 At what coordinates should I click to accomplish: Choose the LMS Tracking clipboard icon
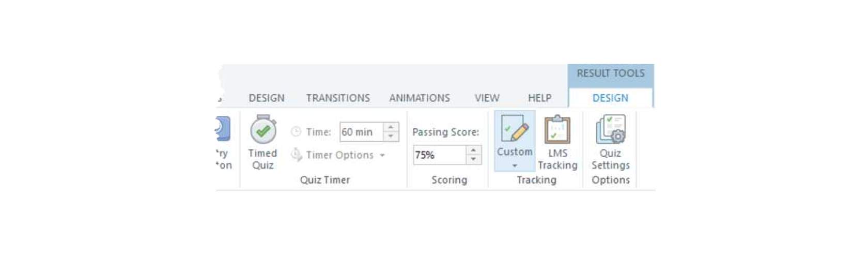click(x=557, y=129)
